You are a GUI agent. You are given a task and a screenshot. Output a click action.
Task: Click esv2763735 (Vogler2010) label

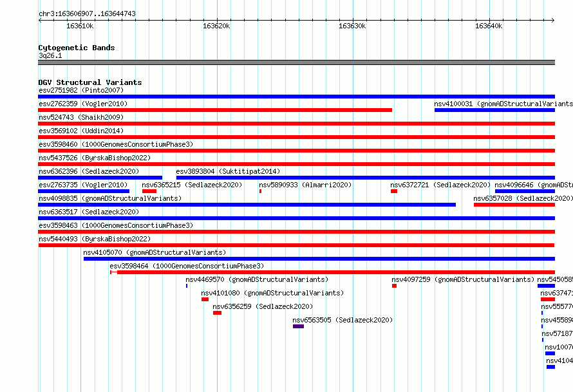tap(83, 185)
